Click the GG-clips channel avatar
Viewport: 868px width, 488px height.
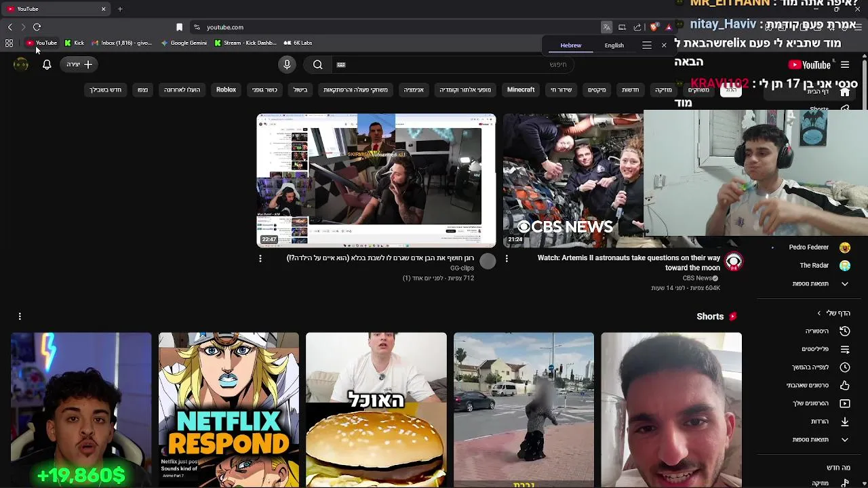point(488,262)
